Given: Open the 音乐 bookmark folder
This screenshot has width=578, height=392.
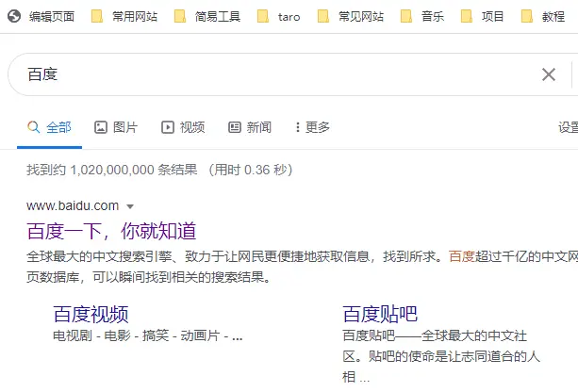Looking at the screenshot, I should (x=422, y=16).
